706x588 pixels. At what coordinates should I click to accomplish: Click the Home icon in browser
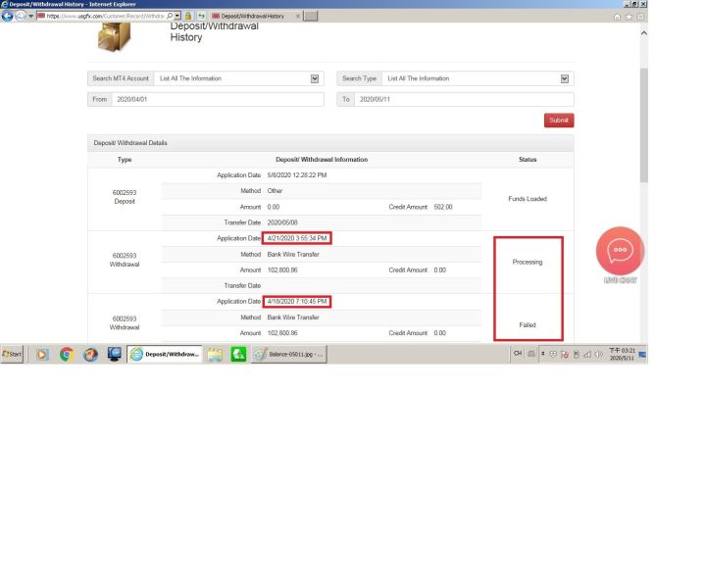618,17
